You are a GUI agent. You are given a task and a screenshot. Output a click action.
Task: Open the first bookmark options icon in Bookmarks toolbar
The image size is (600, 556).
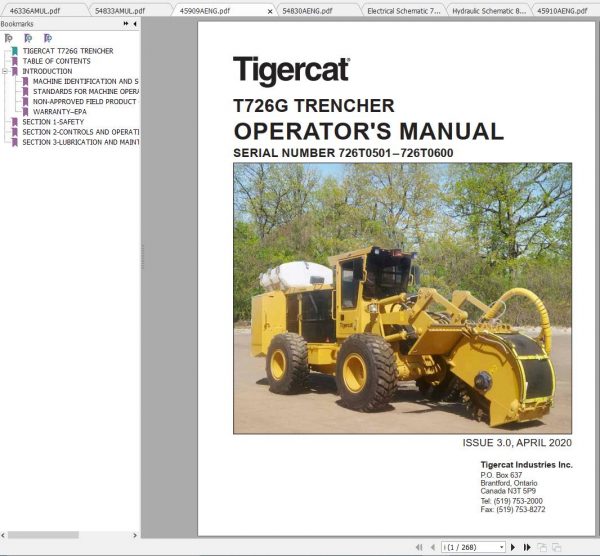(x=8, y=38)
